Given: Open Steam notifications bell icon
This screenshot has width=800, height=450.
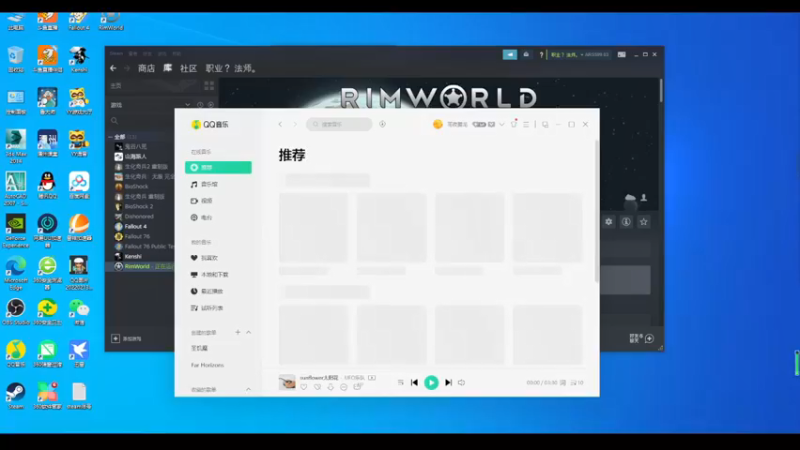Looking at the screenshot, I should (526, 55).
